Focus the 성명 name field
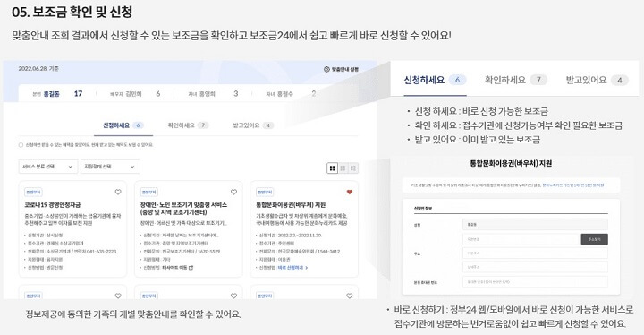This screenshot has height=335, width=644. (x=535, y=225)
